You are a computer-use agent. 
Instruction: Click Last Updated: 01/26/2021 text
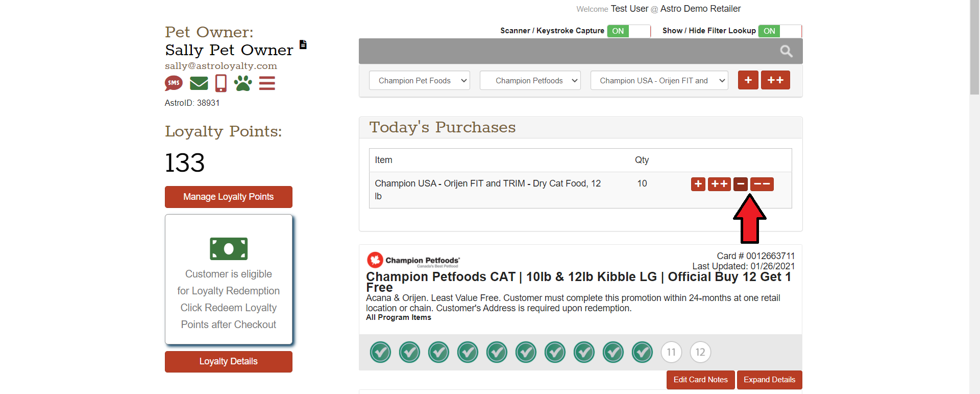click(744, 266)
